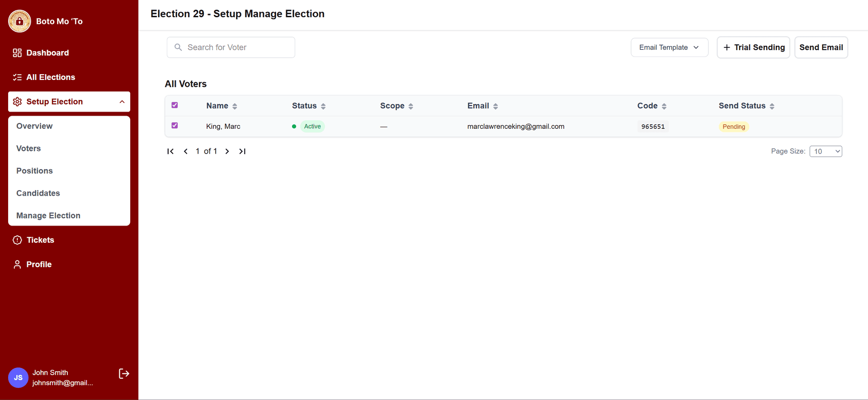Screen dimensions: 868x400
Task: Open the Tickets section
Action: point(40,240)
